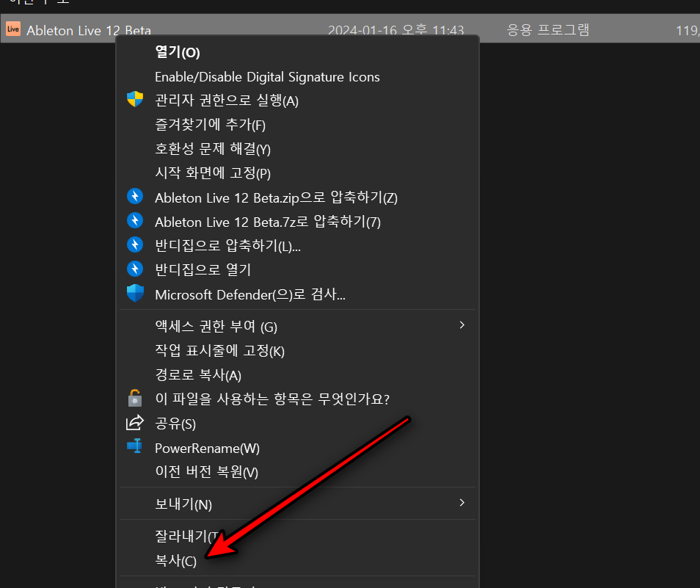Click the unlock padlock icon for file usage
The image size is (700, 588).
coord(135,398)
